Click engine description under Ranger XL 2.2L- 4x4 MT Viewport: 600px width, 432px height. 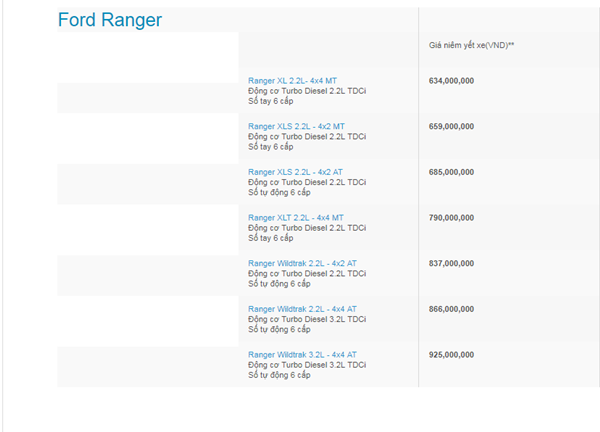click(307, 90)
